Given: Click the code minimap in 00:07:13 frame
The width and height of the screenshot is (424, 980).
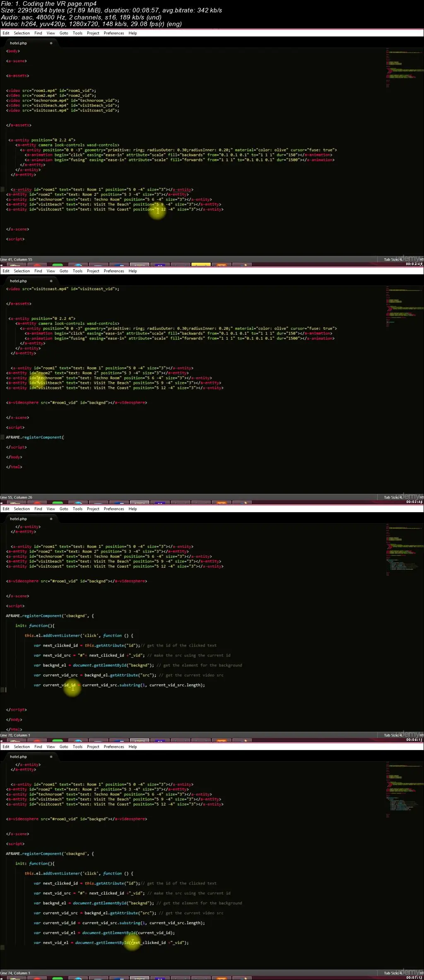Looking at the screenshot, I should (x=405, y=789).
